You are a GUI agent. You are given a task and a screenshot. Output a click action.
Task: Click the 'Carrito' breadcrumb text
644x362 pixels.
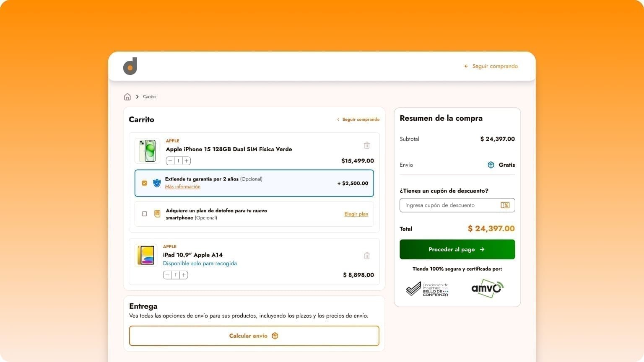pyautogui.click(x=149, y=97)
